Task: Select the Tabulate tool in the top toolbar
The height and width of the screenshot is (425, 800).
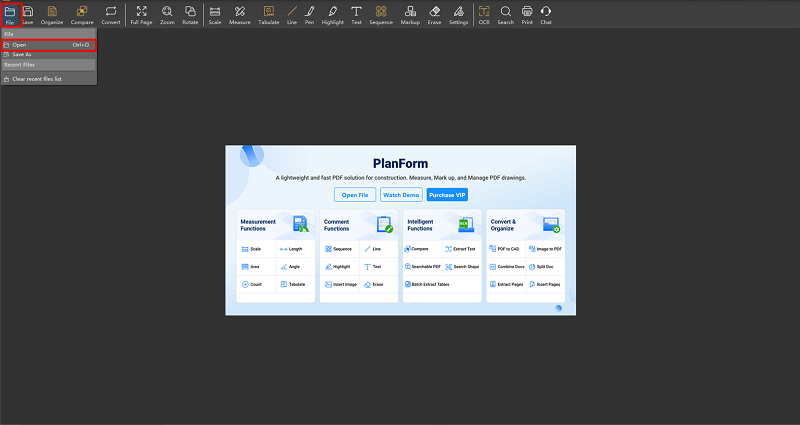Action: point(269,15)
